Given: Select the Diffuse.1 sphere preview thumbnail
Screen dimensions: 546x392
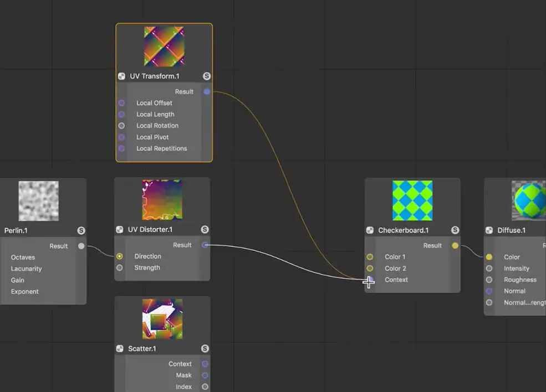Looking at the screenshot, I should coord(529,200).
